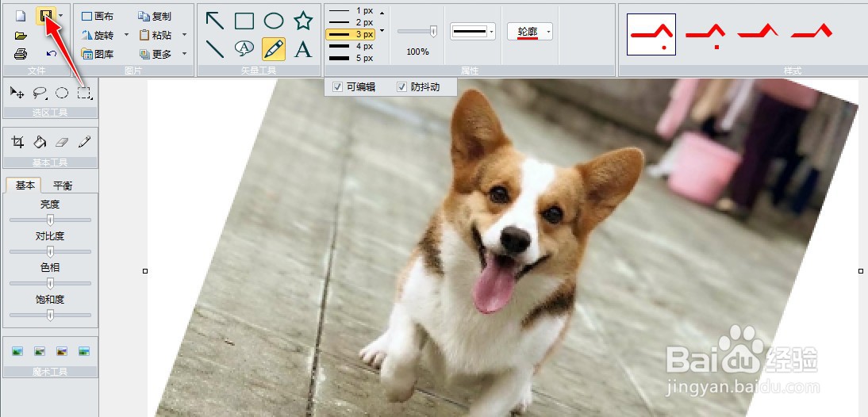Image resolution: width=868 pixels, height=417 pixels.
Task: Click the 100% opacity slider
Action: 417,32
